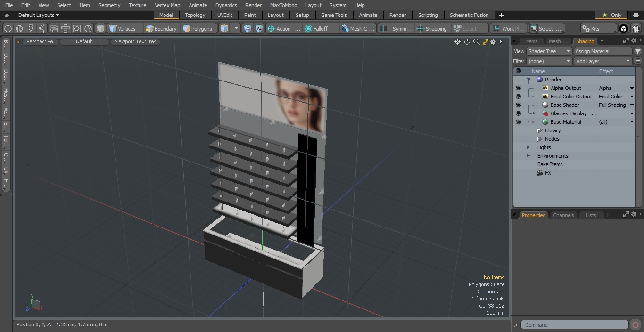Click the globe wireframe icon in toolbar
The image size is (644, 332).
[x=19, y=29]
